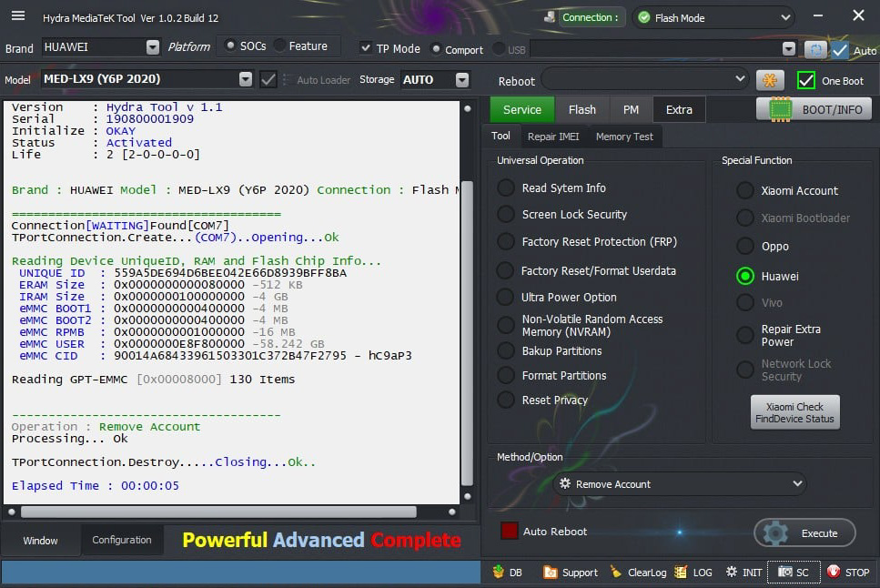
Task: Select Format Partitions option
Action: click(506, 375)
